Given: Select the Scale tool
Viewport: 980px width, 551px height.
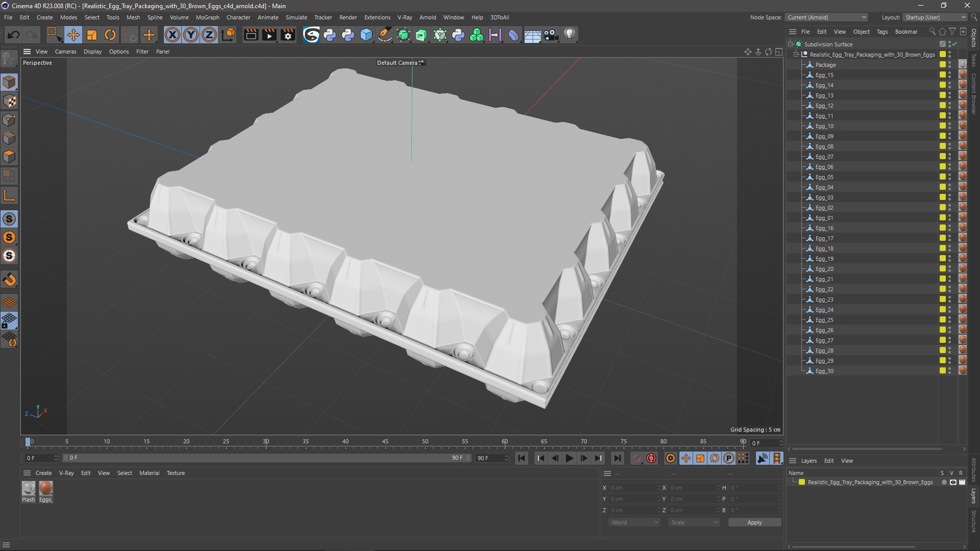Looking at the screenshot, I should click(92, 35).
